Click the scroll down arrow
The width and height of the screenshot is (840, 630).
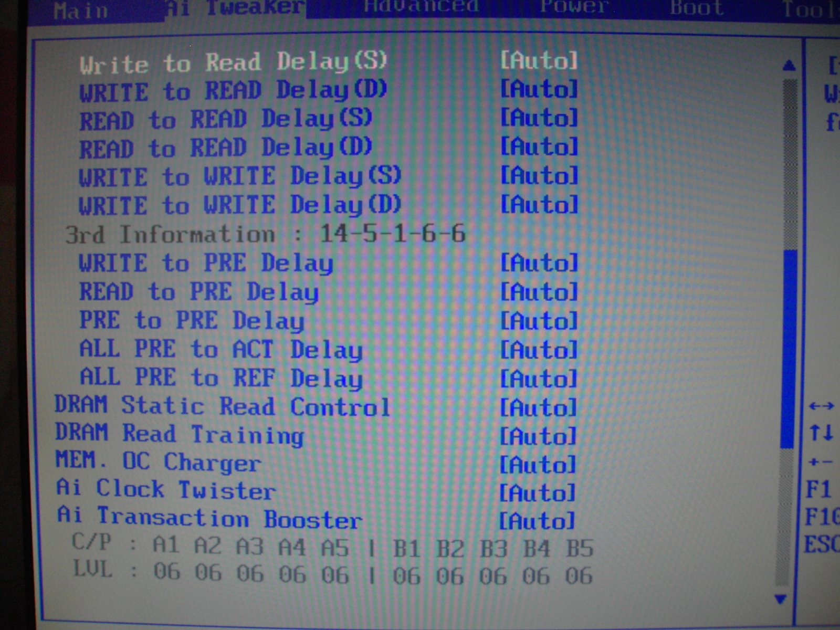pos(781,599)
